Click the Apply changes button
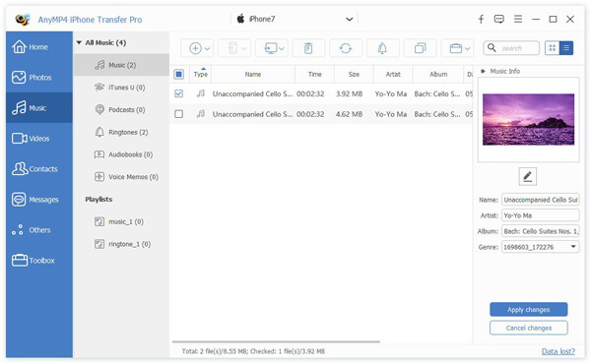The width and height of the screenshot is (591, 364). (x=528, y=310)
